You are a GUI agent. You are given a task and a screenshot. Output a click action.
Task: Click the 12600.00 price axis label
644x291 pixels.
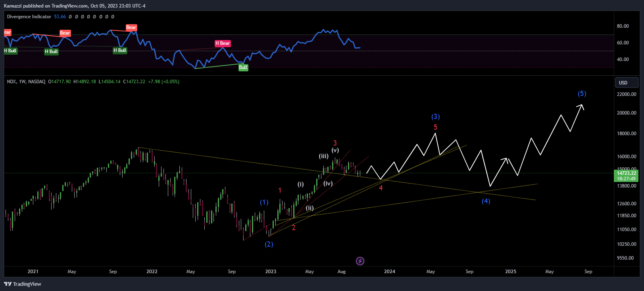627,204
